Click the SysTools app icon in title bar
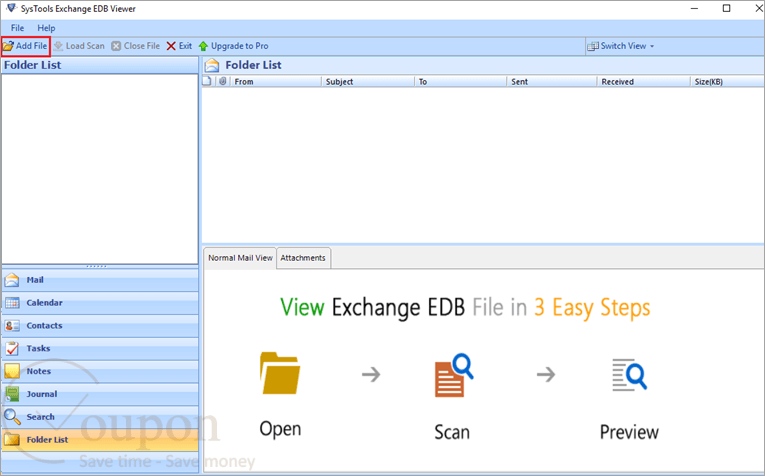This screenshot has width=765, height=476. (11, 8)
